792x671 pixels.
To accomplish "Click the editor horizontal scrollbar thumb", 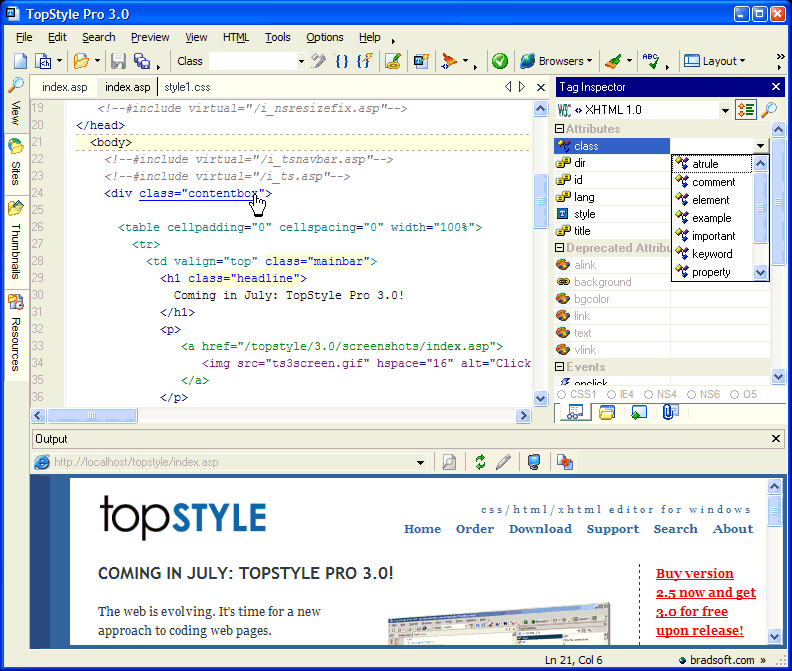I will [92, 416].
